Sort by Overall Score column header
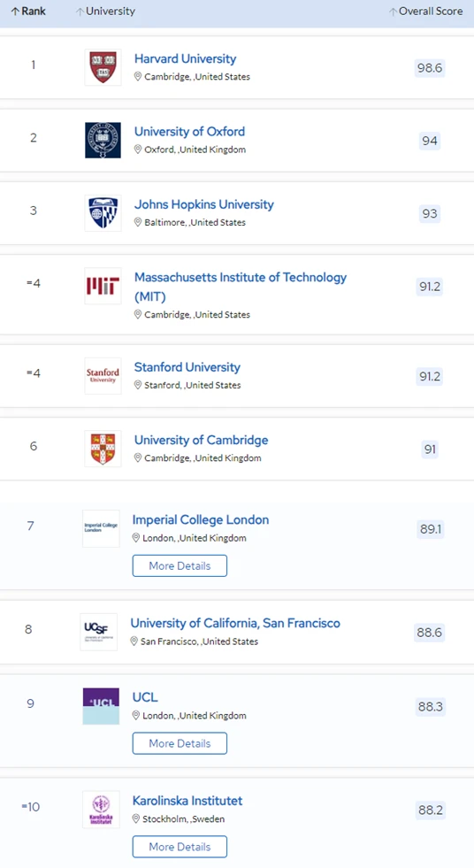This screenshot has height=868, width=474. click(x=425, y=12)
